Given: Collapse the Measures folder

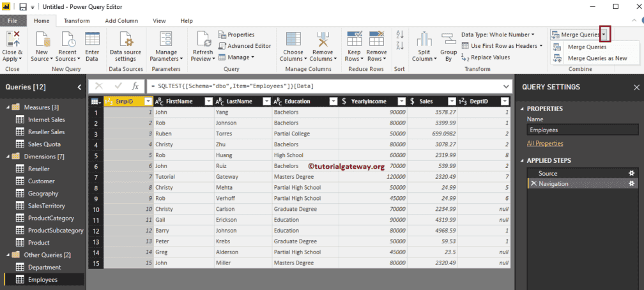Looking at the screenshot, I should pos(8,107).
